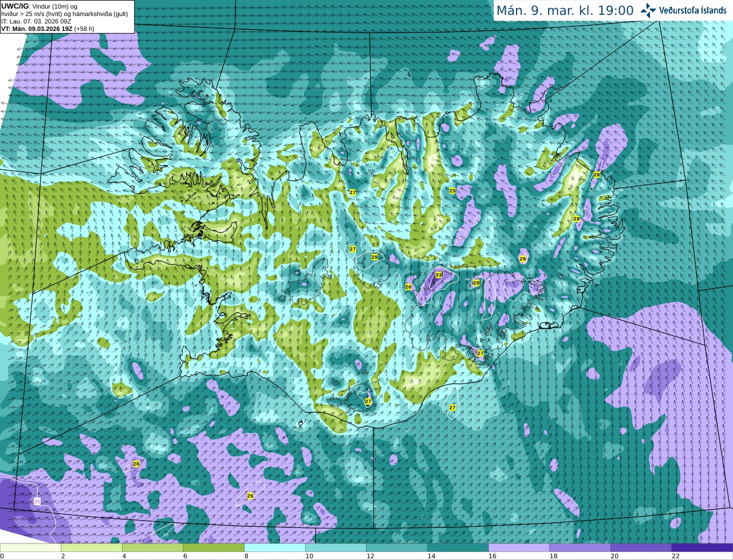Click the legend tick value 22
This screenshot has height=560, width=733.
coord(676,556)
